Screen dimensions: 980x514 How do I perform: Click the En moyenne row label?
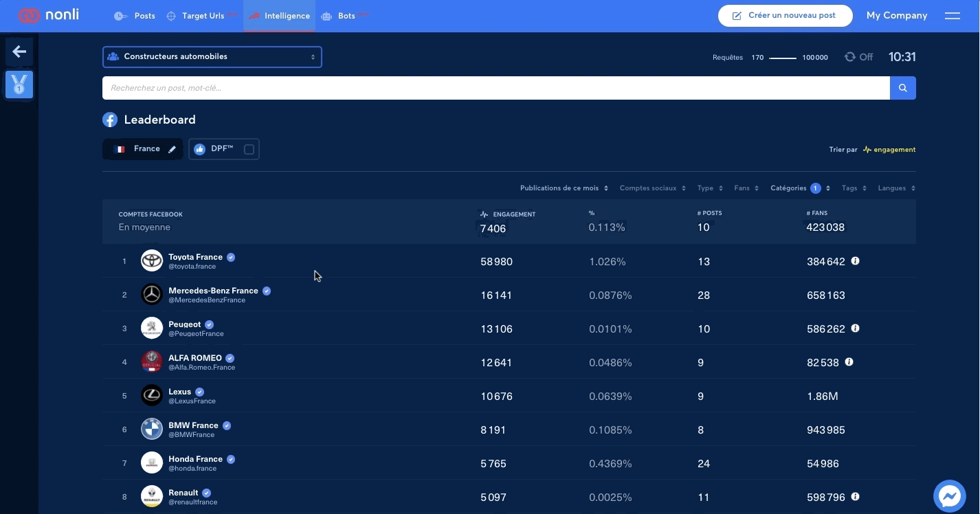pyautogui.click(x=144, y=227)
